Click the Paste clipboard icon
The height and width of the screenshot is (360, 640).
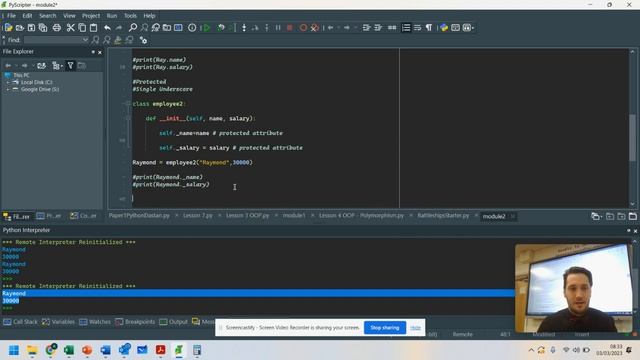pos(93,28)
